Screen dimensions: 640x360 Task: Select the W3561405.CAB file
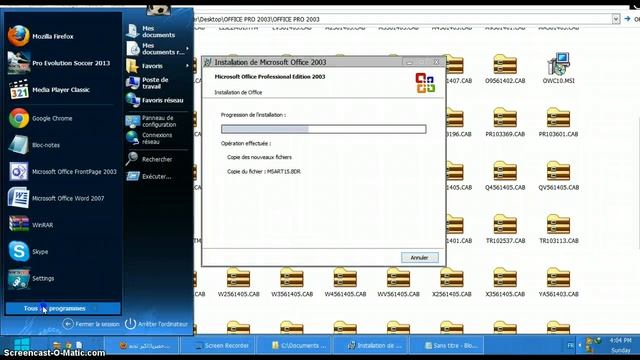pyautogui.click(x=292, y=282)
